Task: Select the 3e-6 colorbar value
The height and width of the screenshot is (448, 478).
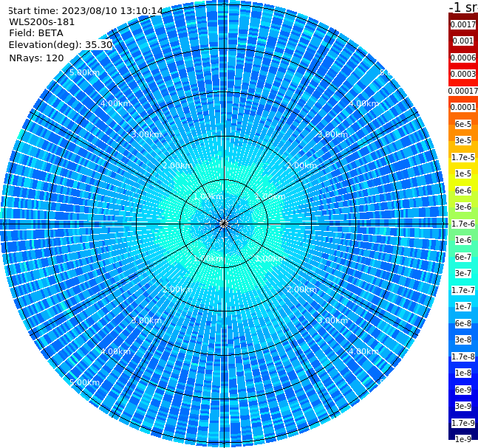Action: click(x=463, y=207)
